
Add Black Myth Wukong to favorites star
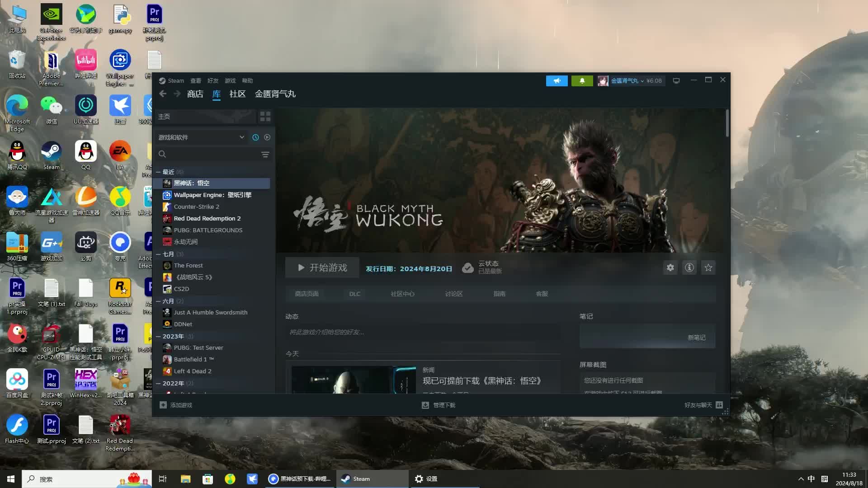pyautogui.click(x=708, y=267)
